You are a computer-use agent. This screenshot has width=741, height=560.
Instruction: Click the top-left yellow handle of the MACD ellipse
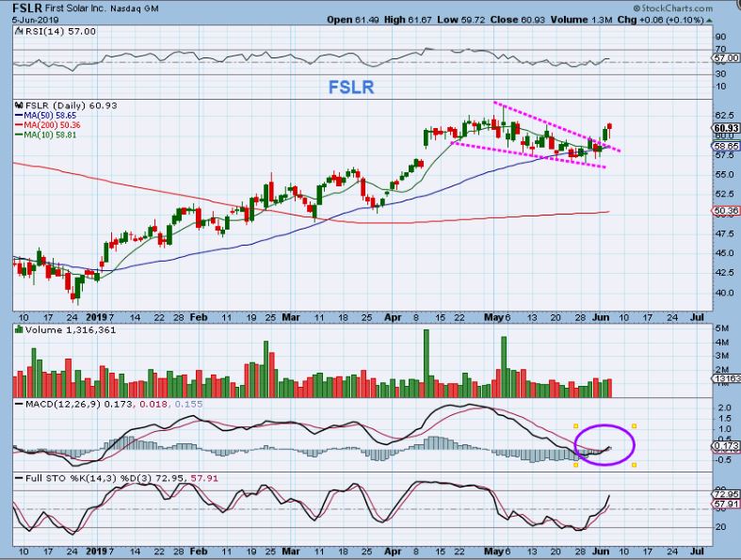pyautogui.click(x=575, y=425)
